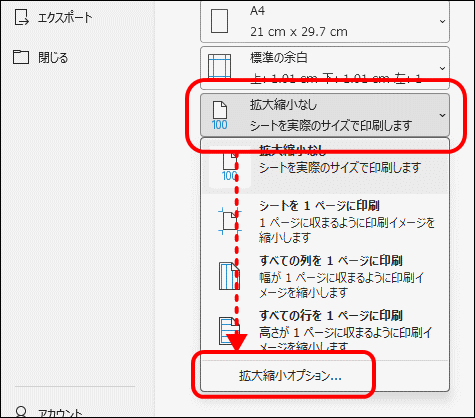Select すべての行を 1 ページに印刷 option
Image resolution: width=475 pixels, height=418 pixels.
[x=325, y=331]
